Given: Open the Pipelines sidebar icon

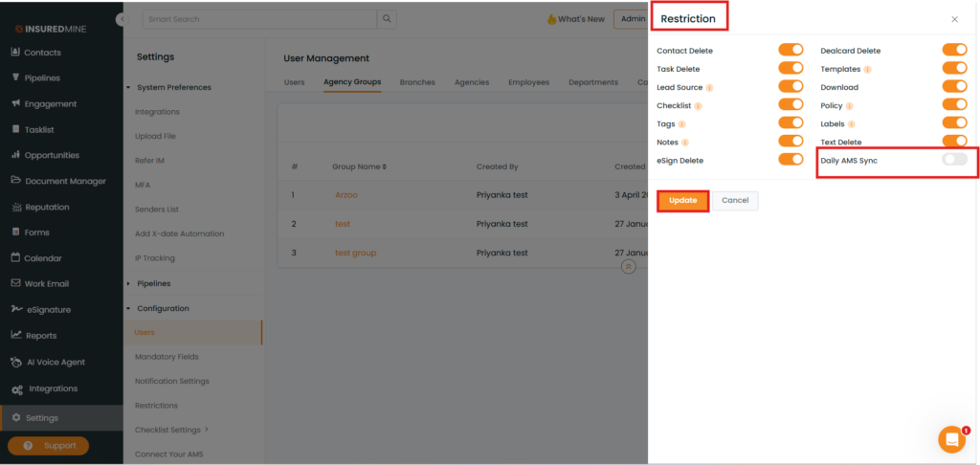Looking at the screenshot, I should [x=15, y=78].
